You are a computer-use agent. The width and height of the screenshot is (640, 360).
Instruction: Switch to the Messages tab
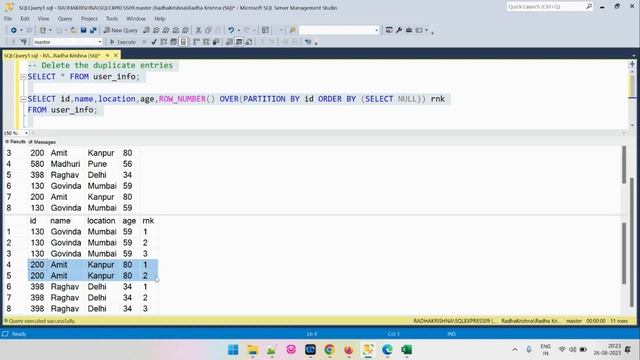point(42,142)
